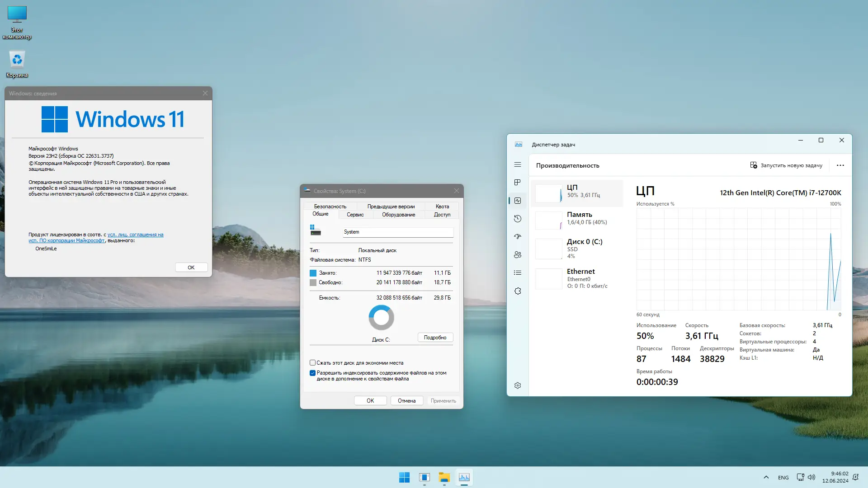868x488 pixels.
Task: Open the Users sidebar icon
Action: (518, 255)
